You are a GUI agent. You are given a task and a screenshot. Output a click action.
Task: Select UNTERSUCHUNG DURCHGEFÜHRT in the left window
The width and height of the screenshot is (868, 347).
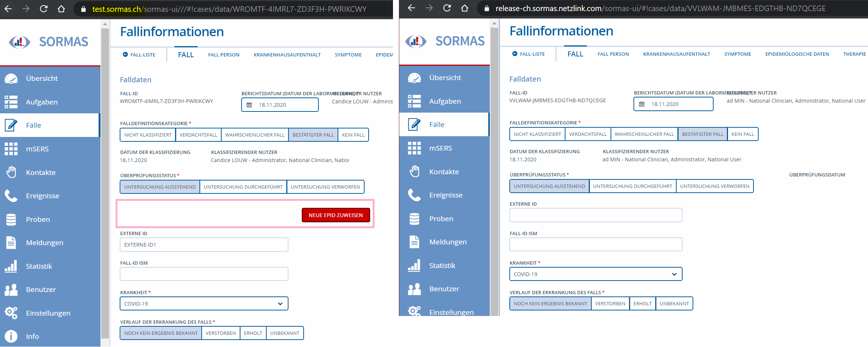[243, 187]
